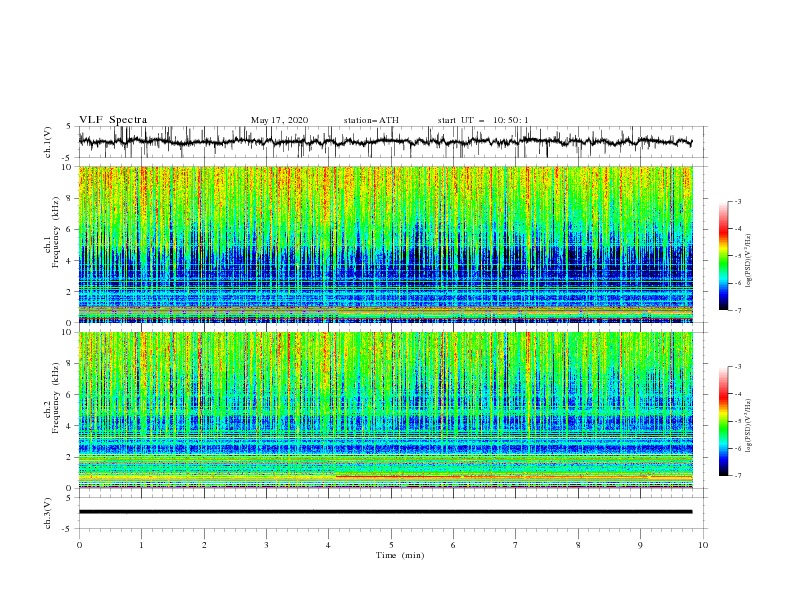The height and width of the screenshot is (612, 792).
Task: Click the ch.2 spectrogram color scale bar
Action: (723, 421)
